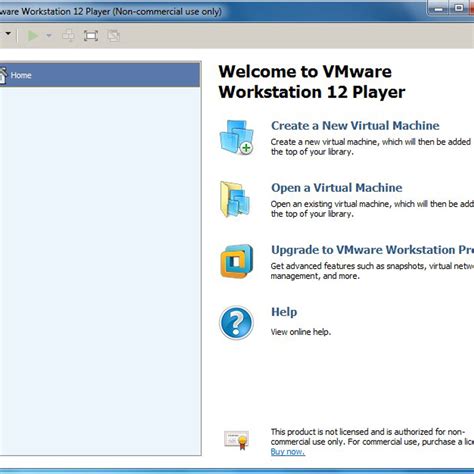Click Send Ctrl+Alt+Del toolbar icon
Screen dimensions: 474x474
(x=69, y=36)
